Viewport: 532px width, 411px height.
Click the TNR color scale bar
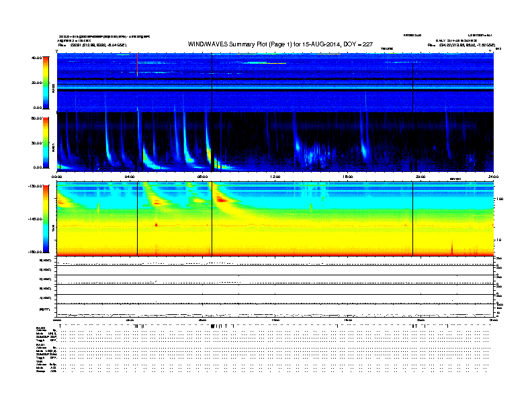tap(46, 219)
